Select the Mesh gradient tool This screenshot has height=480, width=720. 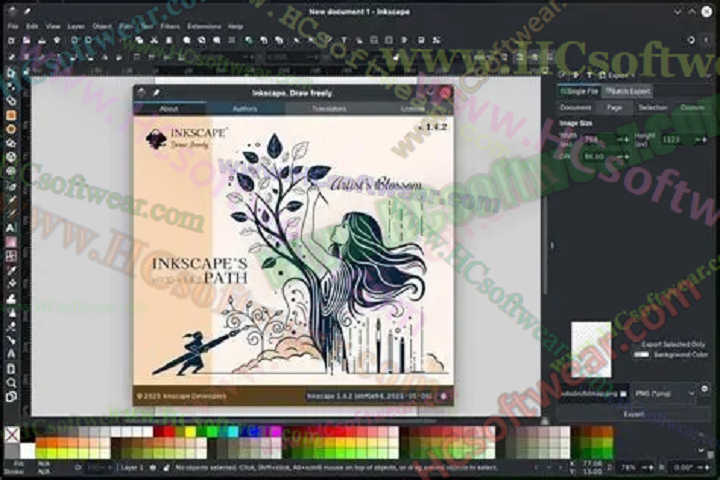tap(11, 256)
